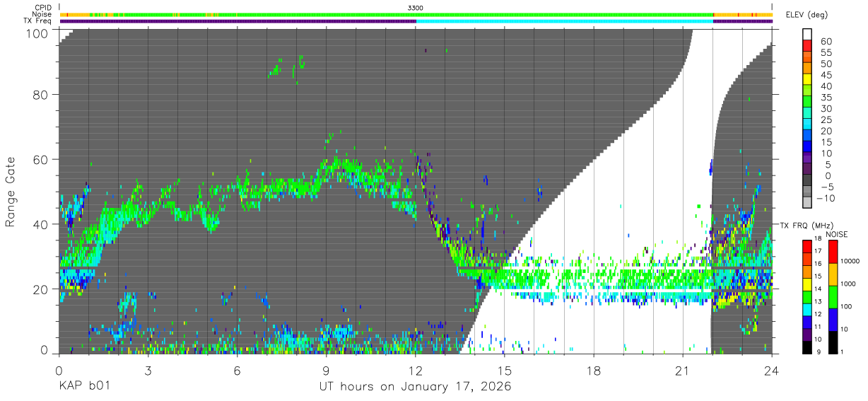Click the 1 label on NOISE legend
Screen dimensions: 868x401
(842, 352)
